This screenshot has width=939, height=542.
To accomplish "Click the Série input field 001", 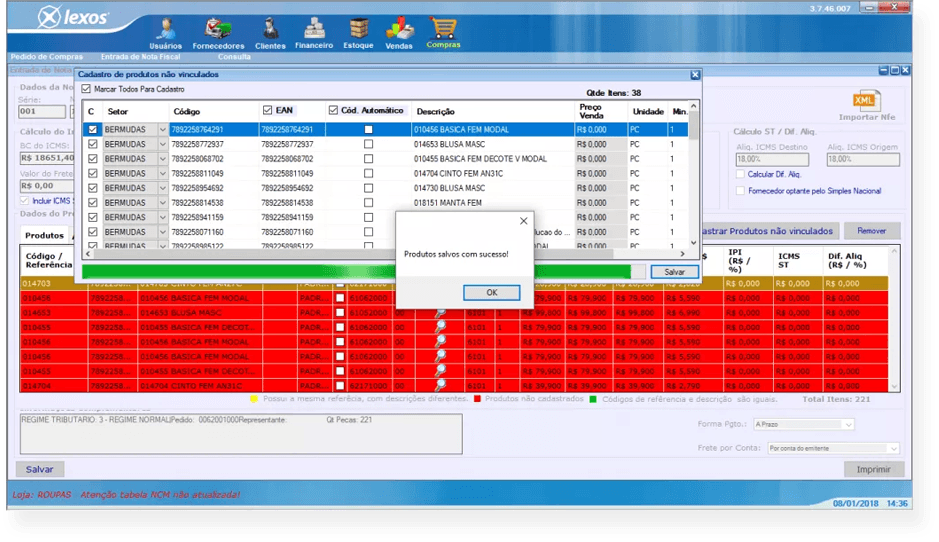I will pyautogui.click(x=42, y=112).
